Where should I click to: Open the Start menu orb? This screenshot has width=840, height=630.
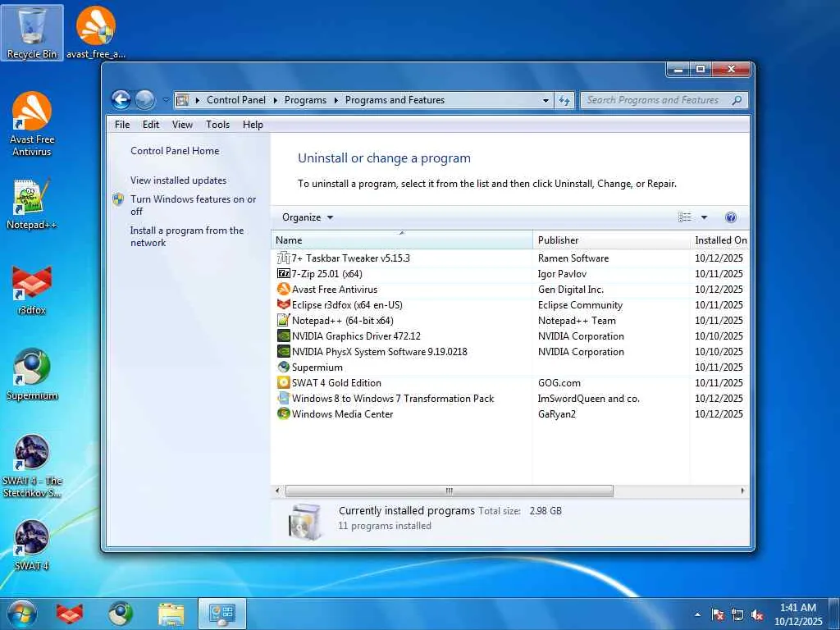[21, 614]
